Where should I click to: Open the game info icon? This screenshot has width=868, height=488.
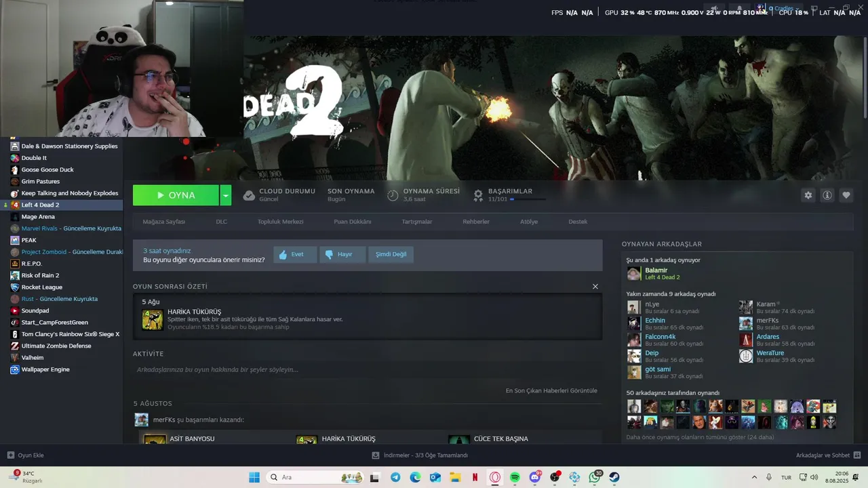827,195
